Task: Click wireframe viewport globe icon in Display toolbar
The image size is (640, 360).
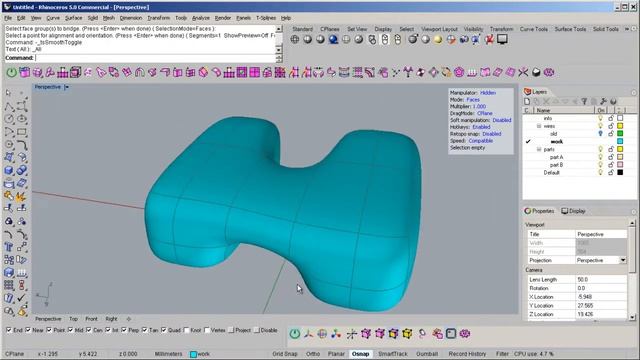Action: [294, 40]
